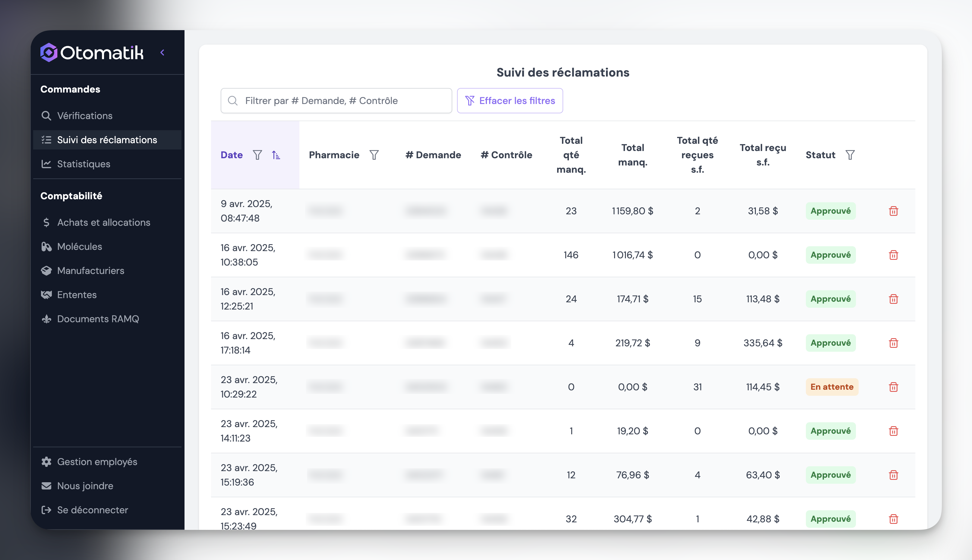This screenshot has width=972, height=560.
Task: Open the Statut column filter icon
Action: (850, 155)
